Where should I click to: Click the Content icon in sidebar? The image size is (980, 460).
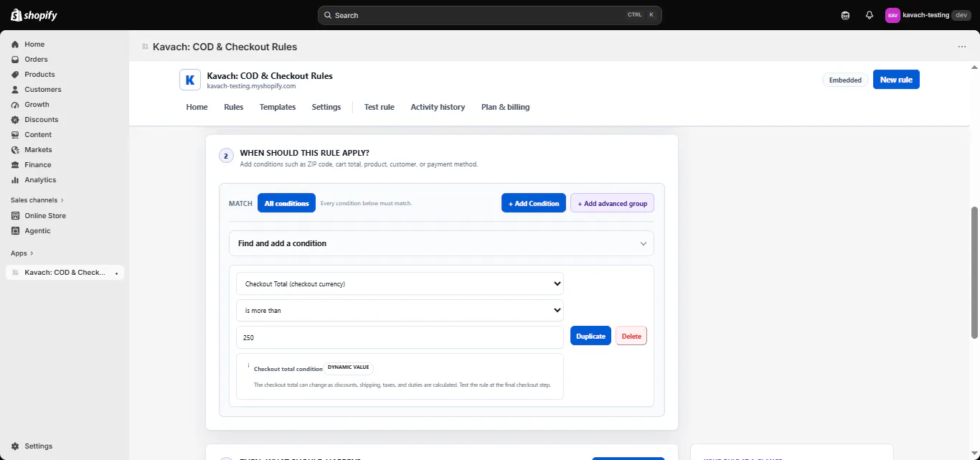15,135
